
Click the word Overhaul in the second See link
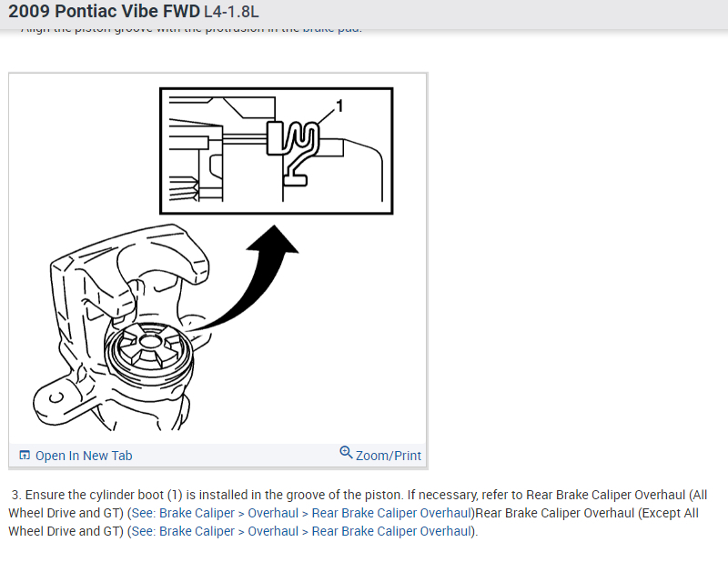273,531
